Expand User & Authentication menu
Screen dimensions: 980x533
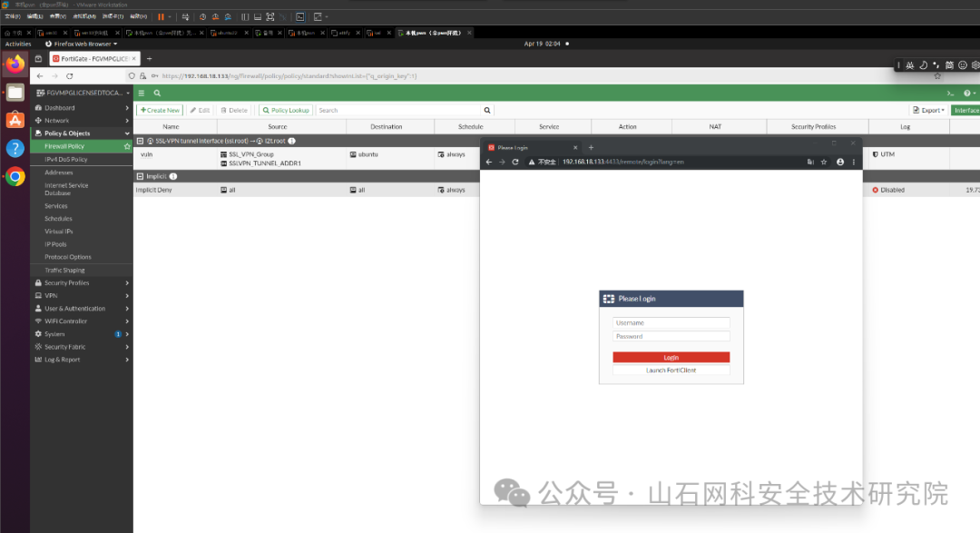tap(82, 309)
